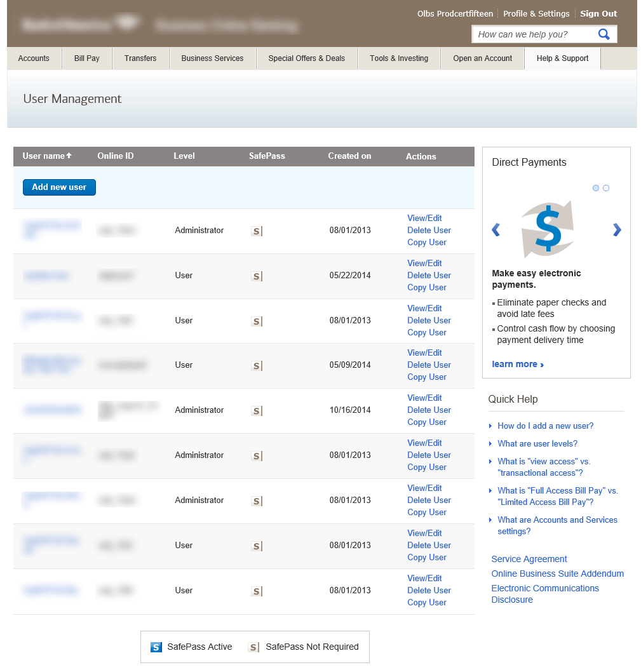Click the SafePass icon for the 05/22/2014 user
This screenshot has width=641, height=672.
257,276
